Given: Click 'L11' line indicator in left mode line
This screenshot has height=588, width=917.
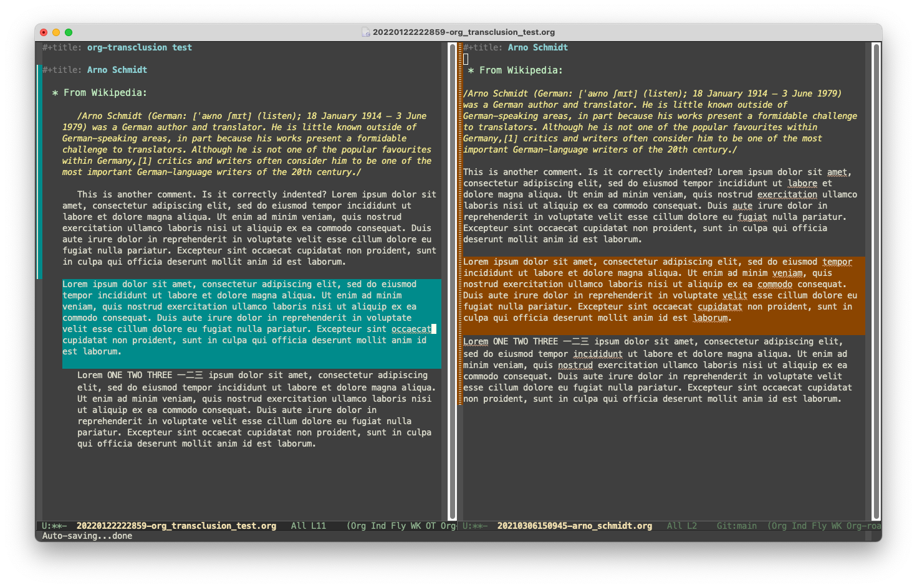Looking at the screenshot, I should 319,526.
